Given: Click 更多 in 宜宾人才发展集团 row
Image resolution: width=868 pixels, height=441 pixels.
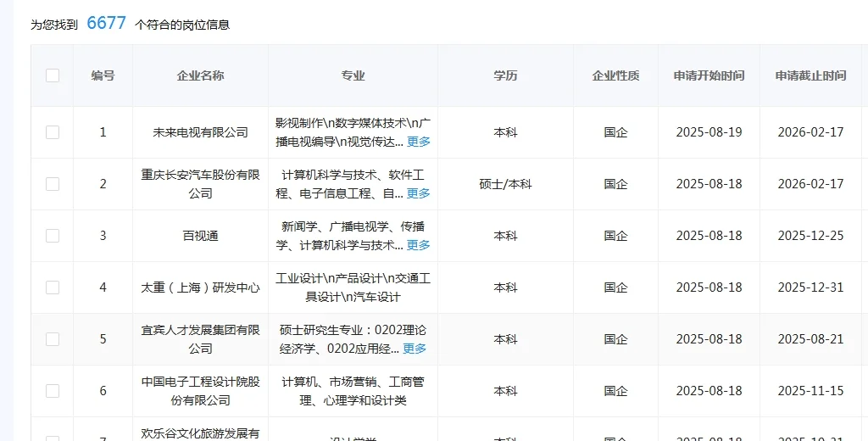Looking at the screenshot, I should click(x=415, y=349).
